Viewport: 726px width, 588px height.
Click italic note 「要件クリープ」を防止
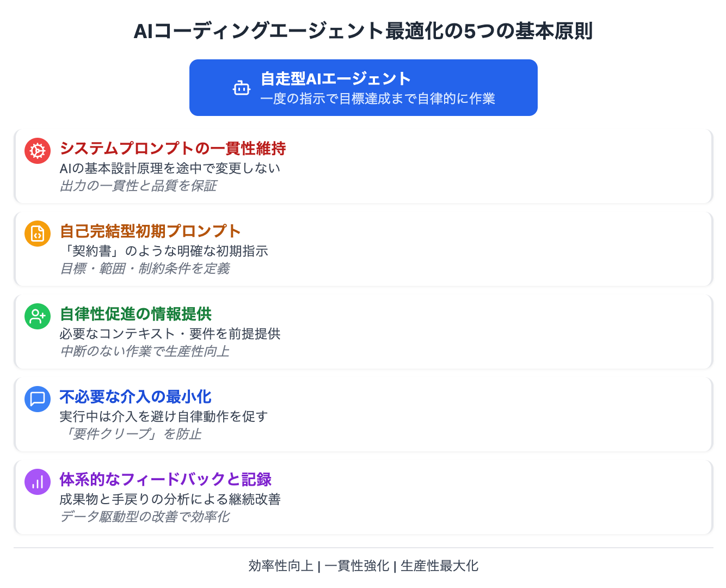tap(131, 434)
